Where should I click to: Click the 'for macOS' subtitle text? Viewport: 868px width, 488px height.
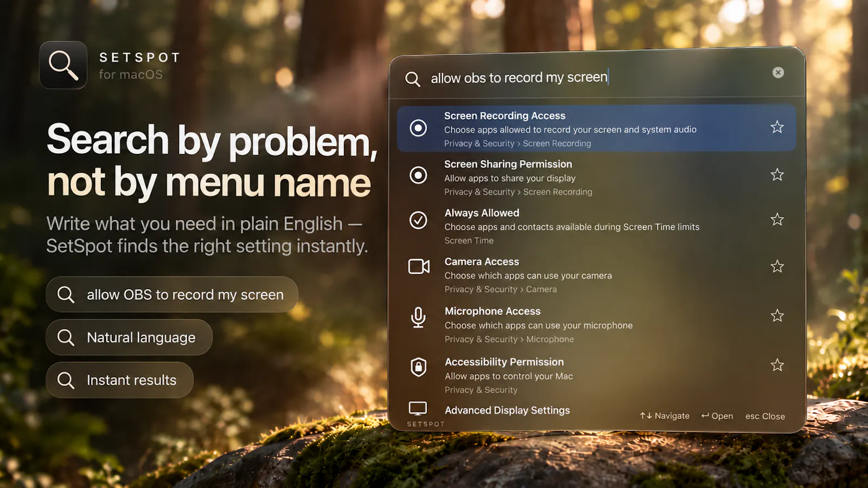(x=131, y=75)
